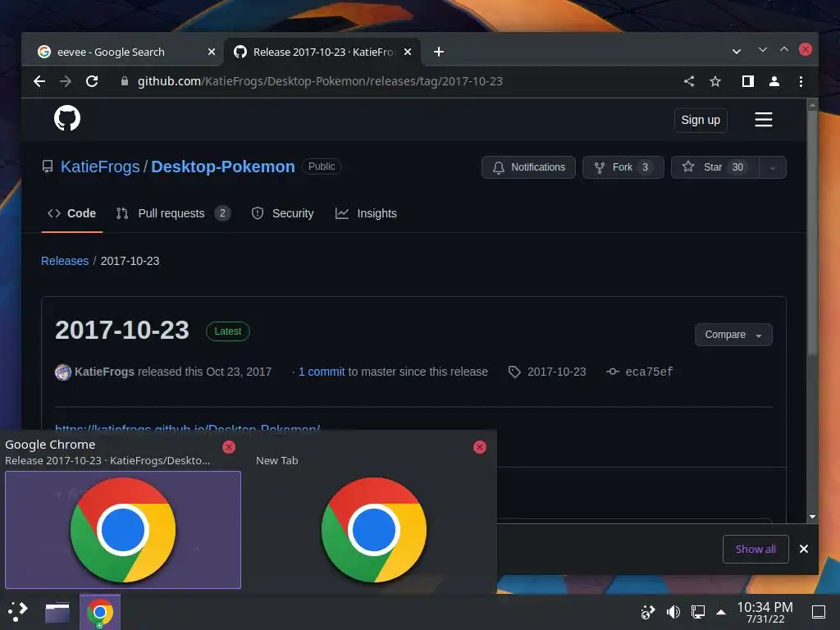840x630 pixels.
Task: Open tab search dropdown arrow
Action: (737, 52)
